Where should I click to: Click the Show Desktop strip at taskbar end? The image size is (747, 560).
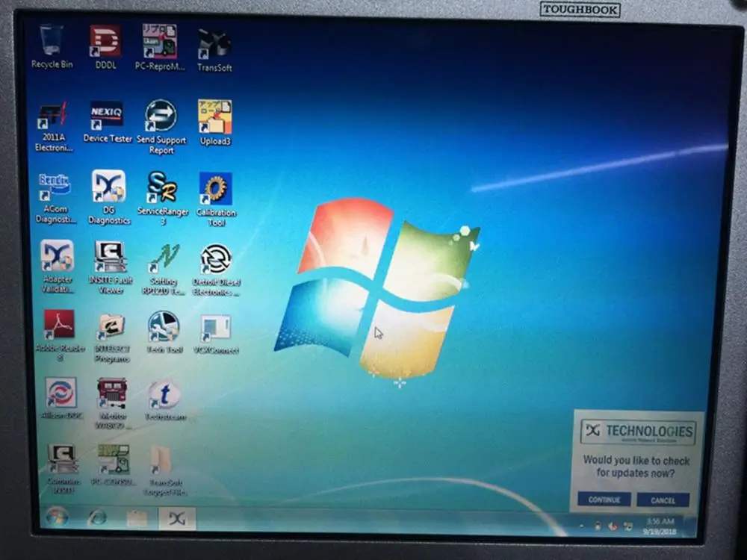pyautogui.click(x=689, y=526)
